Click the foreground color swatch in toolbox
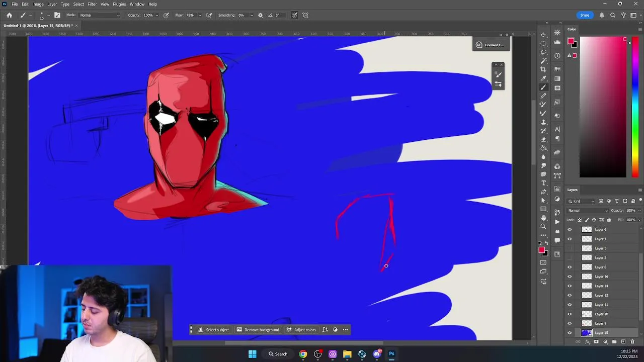Viewport: 644px width, 362px height. click(x=542, y=250)
